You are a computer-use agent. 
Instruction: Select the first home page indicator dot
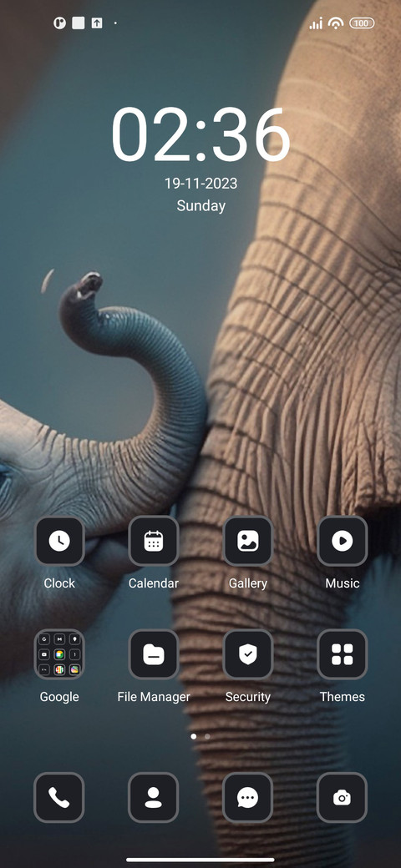click(193, 736)
